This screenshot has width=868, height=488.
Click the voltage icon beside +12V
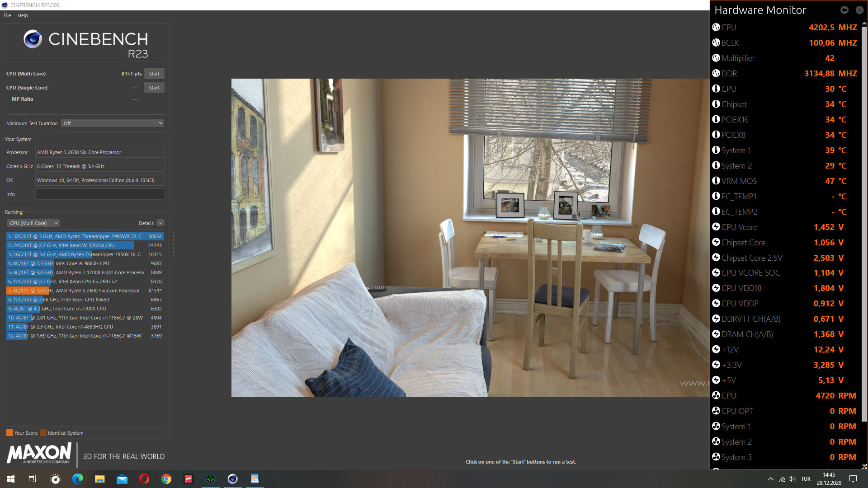coord(716,349)
